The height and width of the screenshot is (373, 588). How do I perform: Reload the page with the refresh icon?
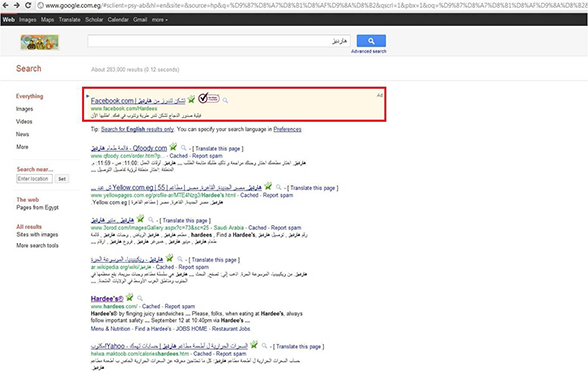pyautogui.click(x=28, y=5)
